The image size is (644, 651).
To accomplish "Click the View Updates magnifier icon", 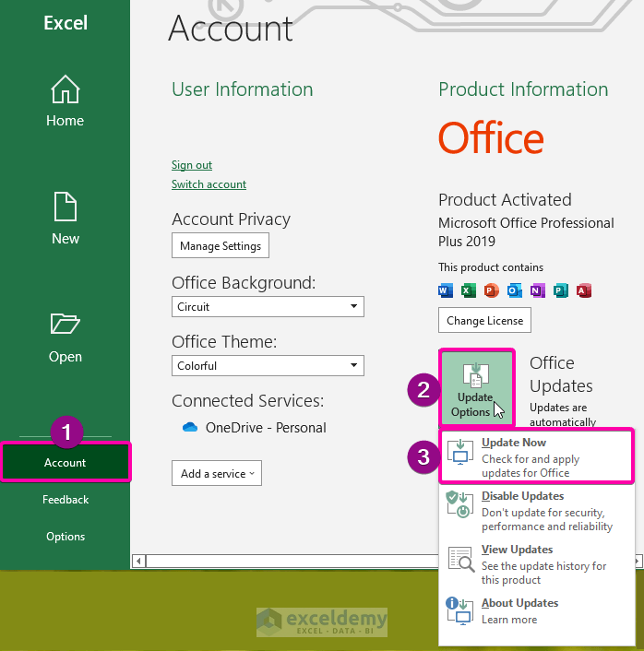I will (x=460, y=559).
